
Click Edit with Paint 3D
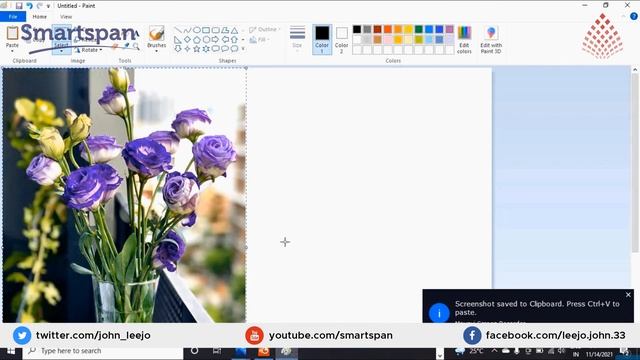coord(491,39)
